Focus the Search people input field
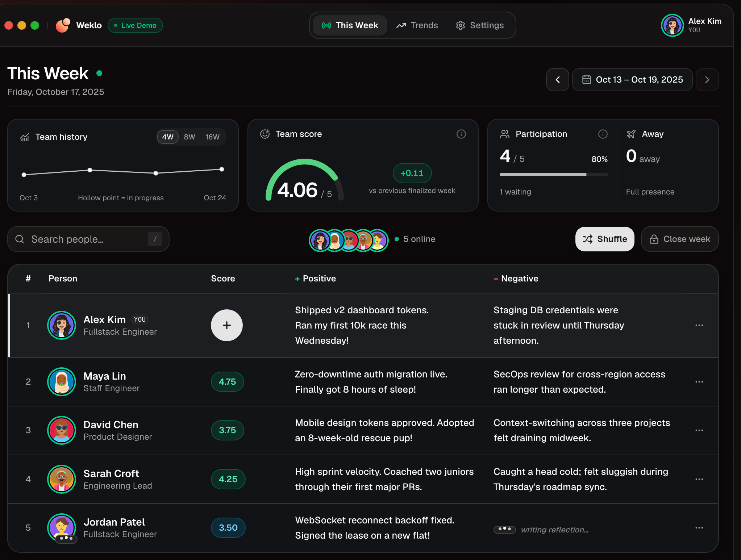Image resolution: width=741 pixels, height=560 pixels. 88,239
